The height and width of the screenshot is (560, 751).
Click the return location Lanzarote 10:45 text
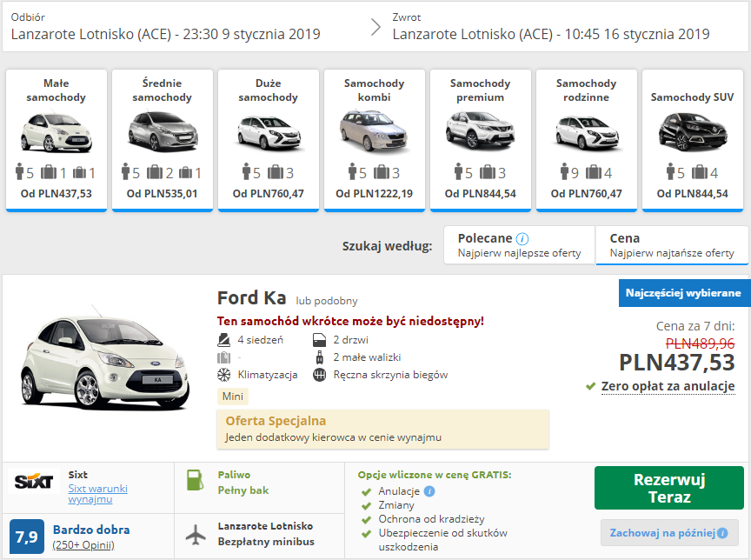pos(551,34)
